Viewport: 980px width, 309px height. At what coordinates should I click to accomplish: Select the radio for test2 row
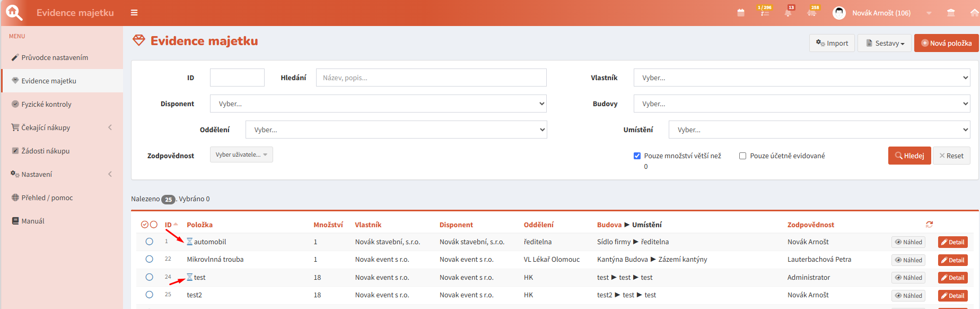[150, 295]
